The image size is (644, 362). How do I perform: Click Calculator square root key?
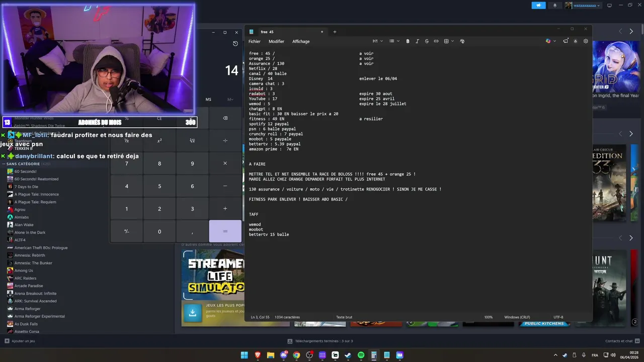[192, 141]
